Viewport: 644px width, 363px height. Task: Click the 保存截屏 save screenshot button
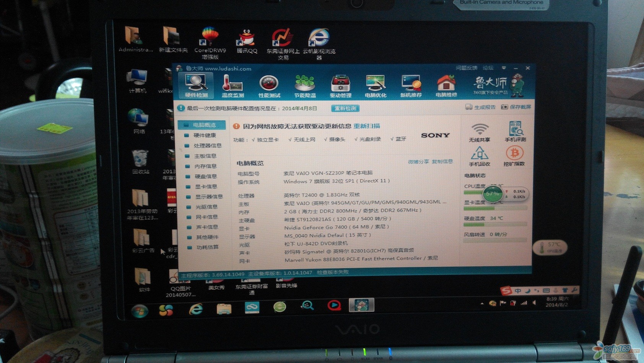tap(516, 107)
